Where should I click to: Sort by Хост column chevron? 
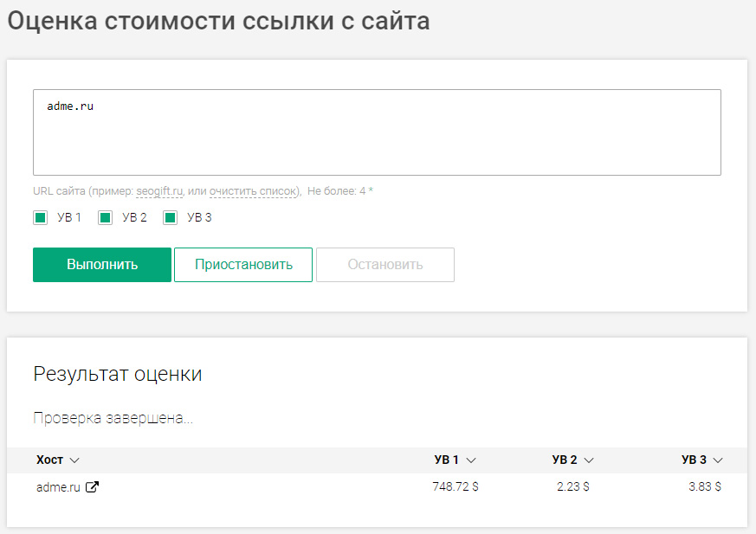click(74, 460)
